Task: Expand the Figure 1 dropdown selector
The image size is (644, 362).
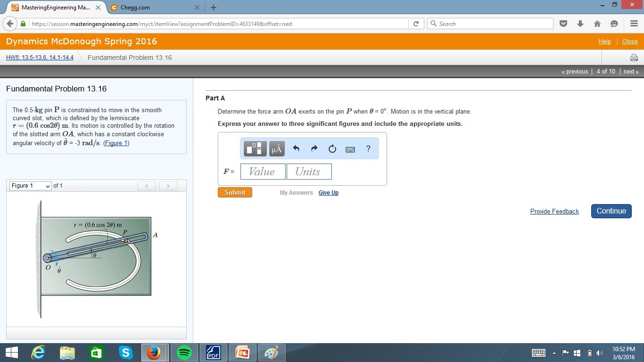Action: 30,186
